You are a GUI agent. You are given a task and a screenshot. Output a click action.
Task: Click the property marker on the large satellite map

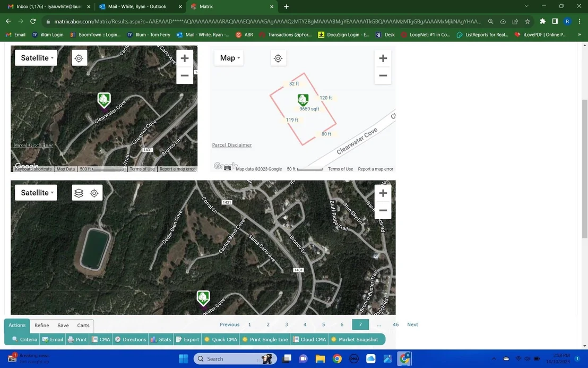[203, 298]
